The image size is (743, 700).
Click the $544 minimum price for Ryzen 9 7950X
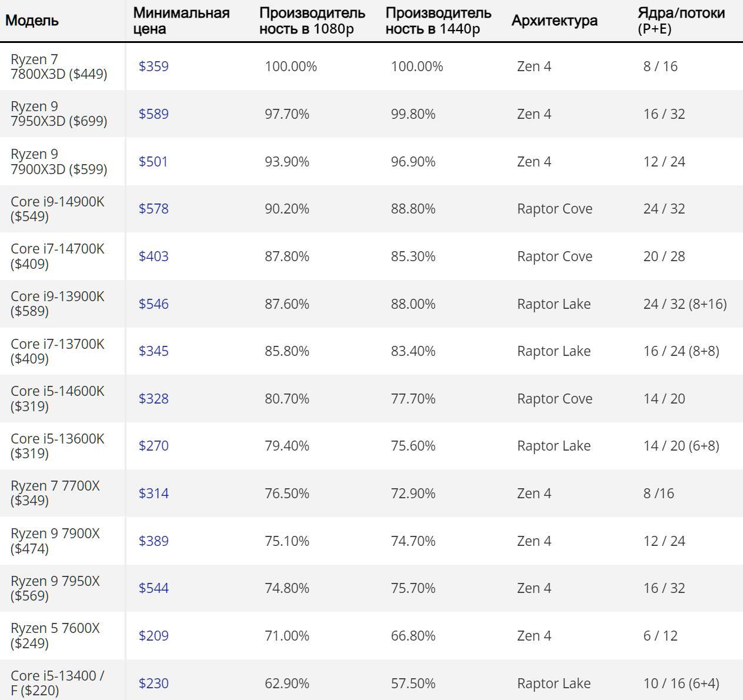coord(154,588)
